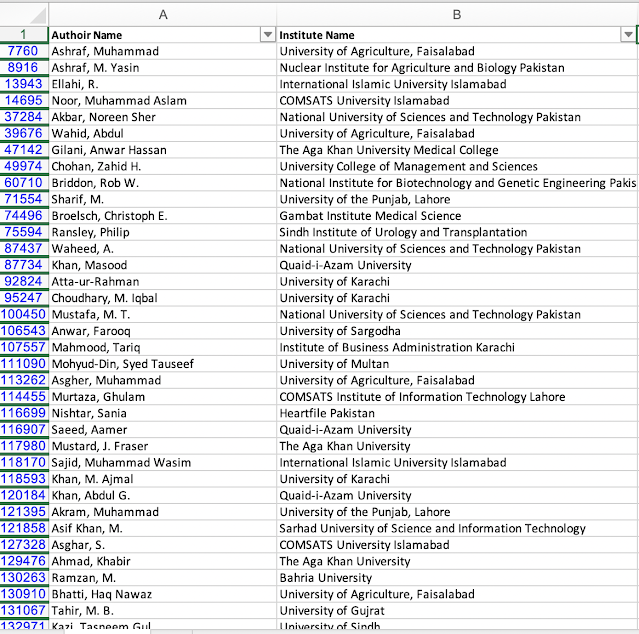Select row header 92824
639x634 pixels.
point(24,282)
